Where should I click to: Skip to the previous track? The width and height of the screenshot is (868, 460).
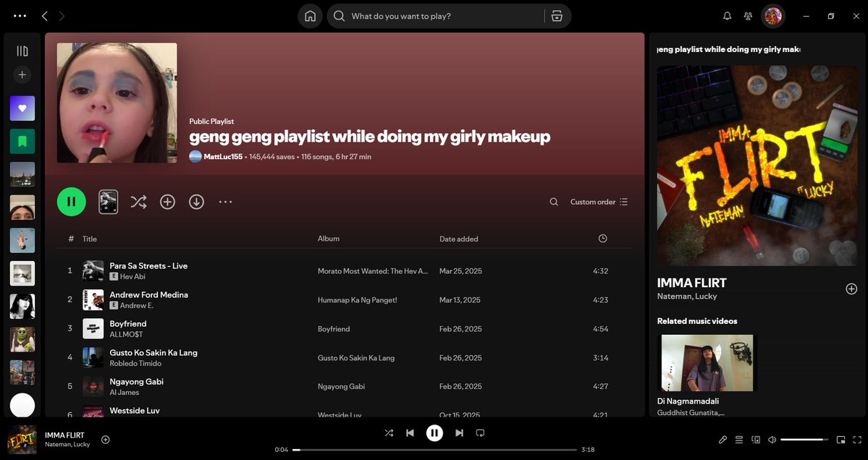pos(410,433)
